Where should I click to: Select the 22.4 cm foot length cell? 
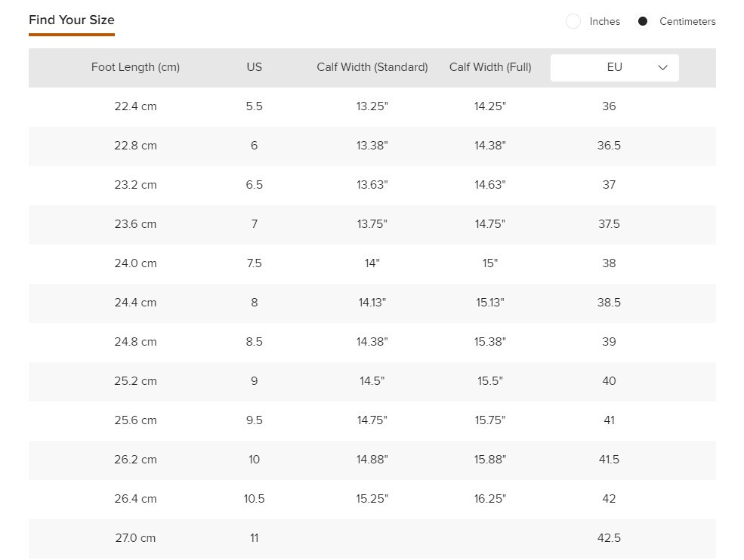135,106
